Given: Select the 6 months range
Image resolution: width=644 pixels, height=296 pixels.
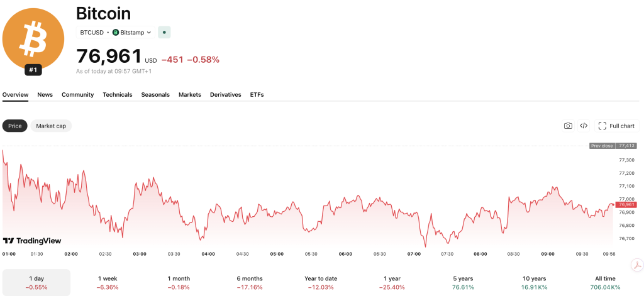Looking at the screenshot, I should tap(250, 282).
